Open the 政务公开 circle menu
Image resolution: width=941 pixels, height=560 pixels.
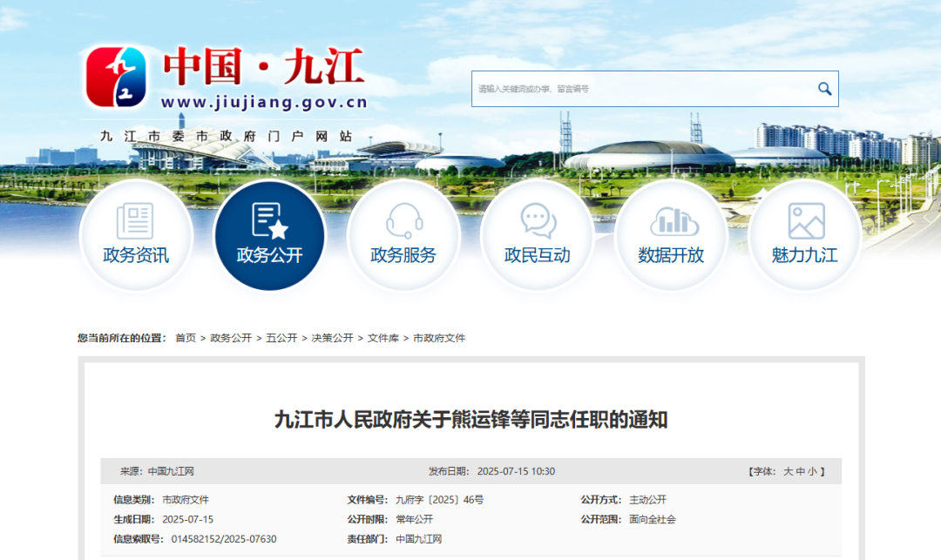(270, 235)
